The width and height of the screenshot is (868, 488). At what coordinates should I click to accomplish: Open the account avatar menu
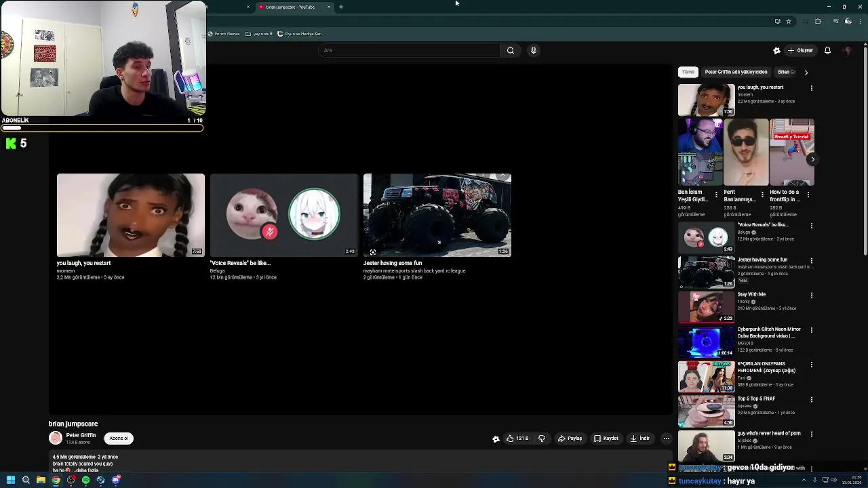pyautogui.click(x=848, y=50)
